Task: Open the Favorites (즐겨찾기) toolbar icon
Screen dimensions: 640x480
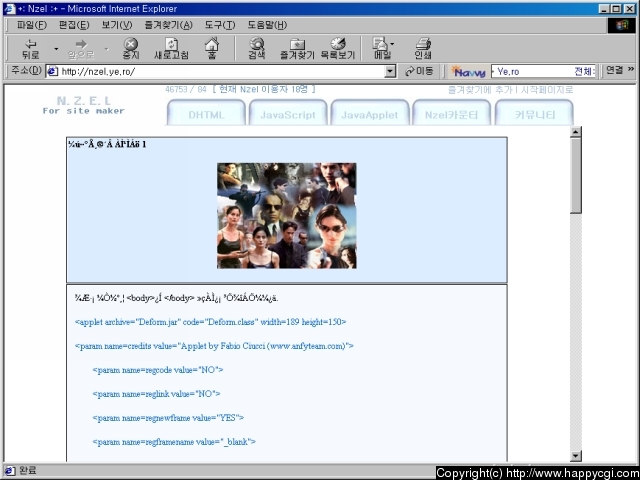Action: pyautogui.click(x=297, y=49)
